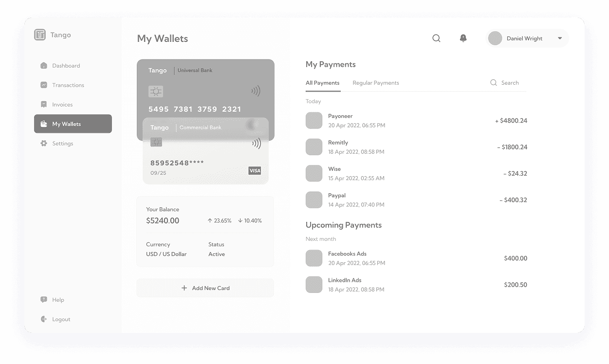Screen dimensions: 609x364
Task: Click the My Wallets wallet icon
Action: point(45,124)
